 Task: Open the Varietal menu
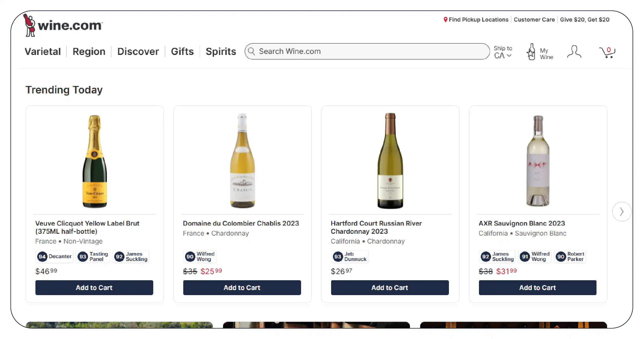pos(43,52)
